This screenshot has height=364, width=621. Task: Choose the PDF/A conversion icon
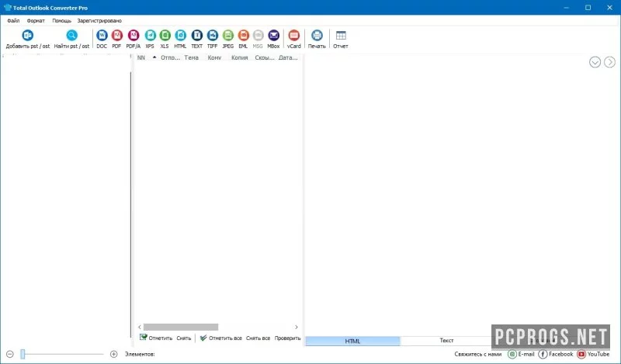[x=134, y=36]
